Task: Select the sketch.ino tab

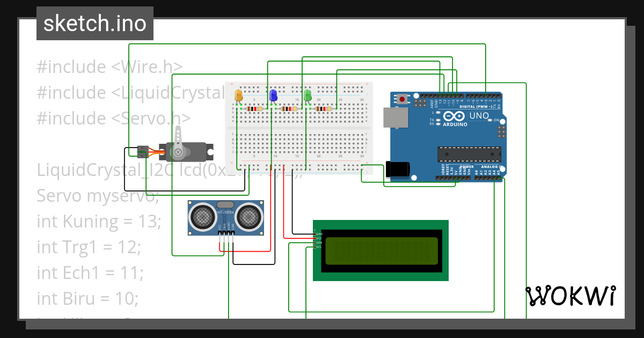Action: click(94, 23)
